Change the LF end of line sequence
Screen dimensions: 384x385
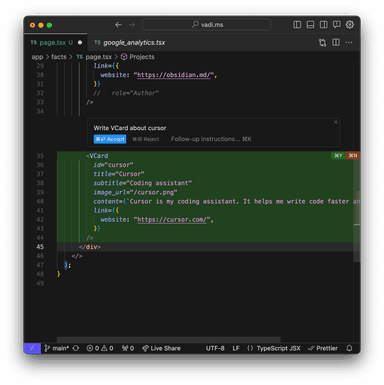pos(236,348)
